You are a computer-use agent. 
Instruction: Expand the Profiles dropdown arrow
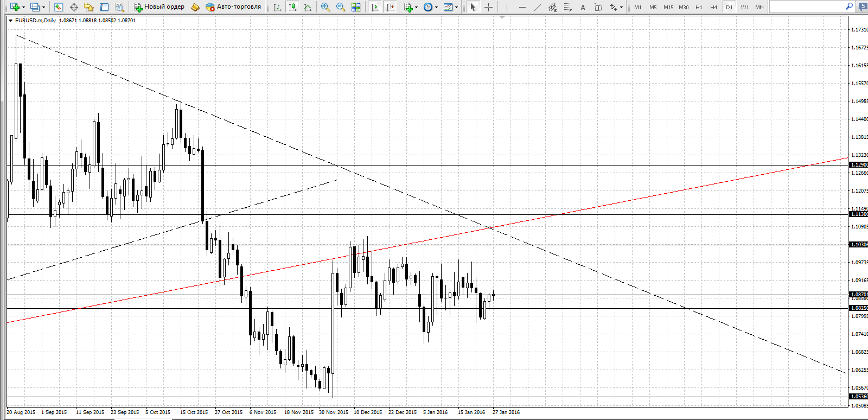click(x=43, y=7)
